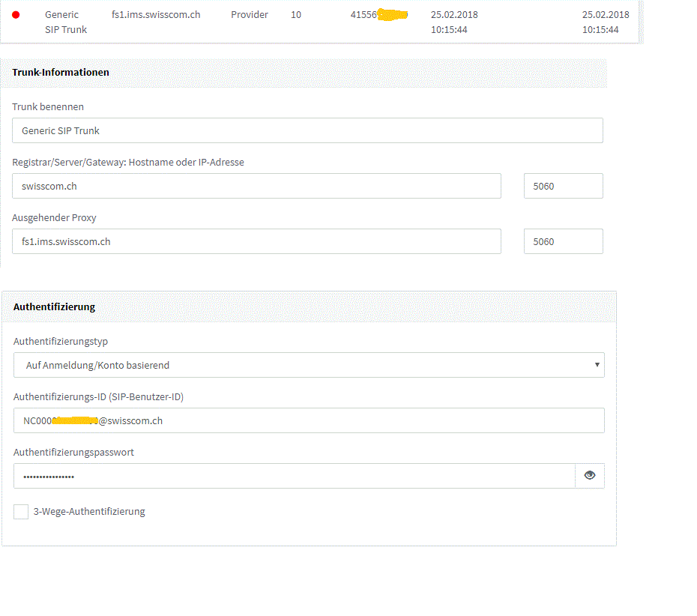Focus the Authentifizierungspasswort field
697x616 pixels.
click(294, 476)
